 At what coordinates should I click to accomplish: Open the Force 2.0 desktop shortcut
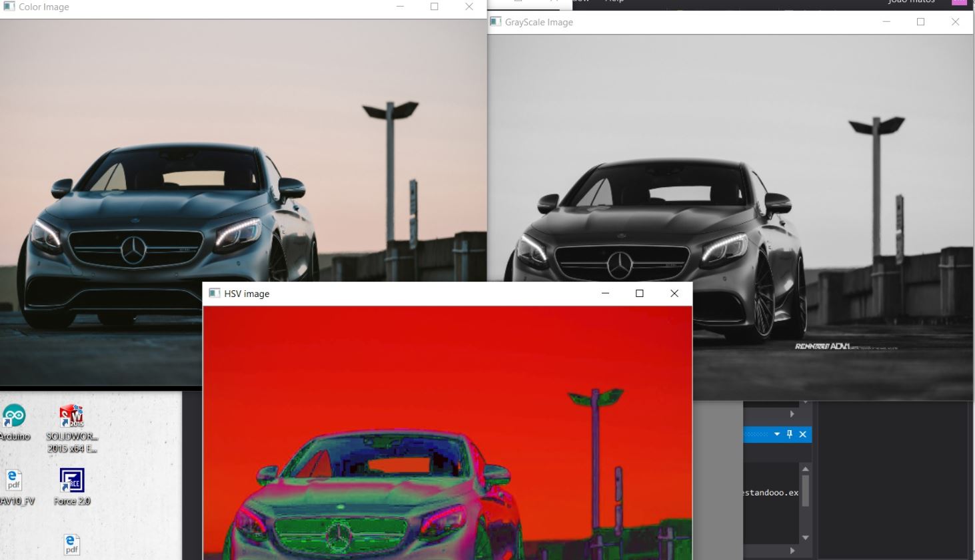click(71, 487)
